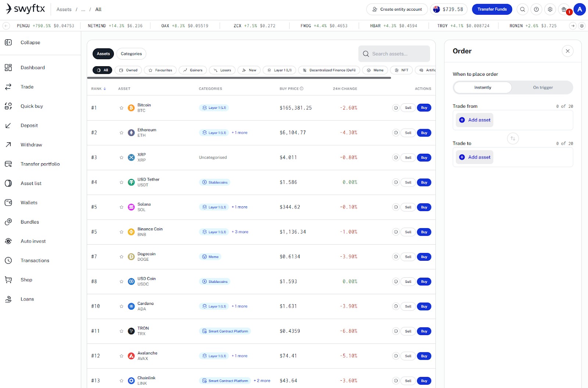
Task: Expand Avalanche's +1 more categories
Action: point(240,356)
